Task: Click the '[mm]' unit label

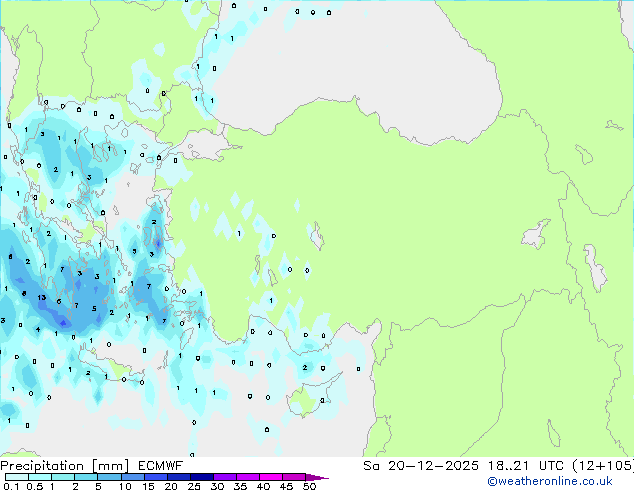Action: 110,466
